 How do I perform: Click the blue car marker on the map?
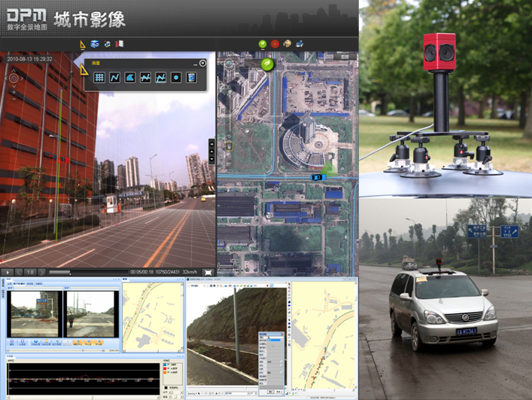tap(317, 177)
